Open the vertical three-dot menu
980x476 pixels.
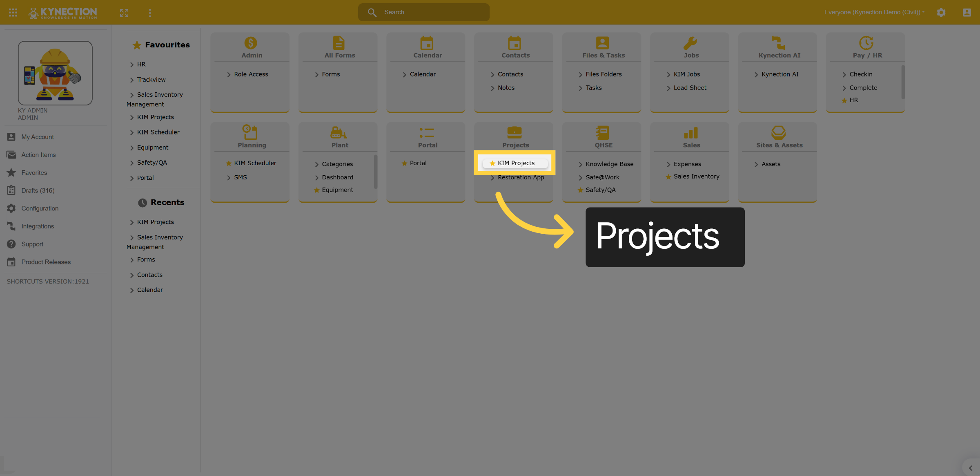[x=150, y=13]
